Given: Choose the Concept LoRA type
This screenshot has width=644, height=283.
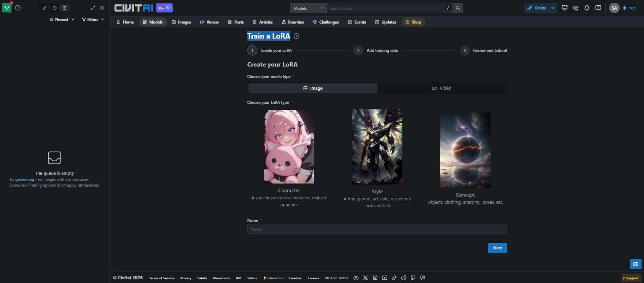Looking at the screenshot, I should click(x=465, y=158).
